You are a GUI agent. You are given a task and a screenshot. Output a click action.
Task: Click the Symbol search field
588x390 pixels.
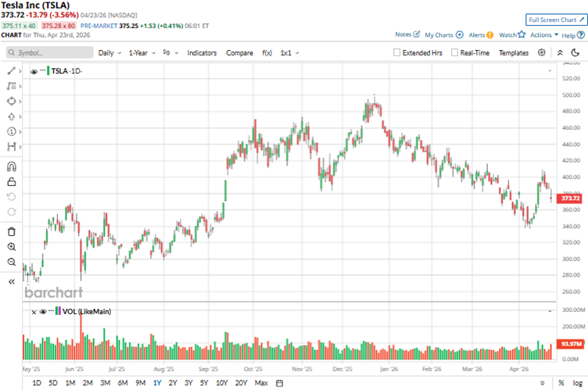pos(47,53)
